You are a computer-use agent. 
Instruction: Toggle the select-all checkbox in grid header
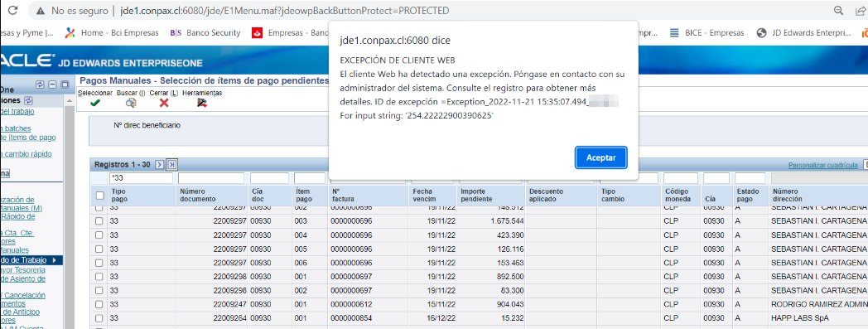coord(99,195)
